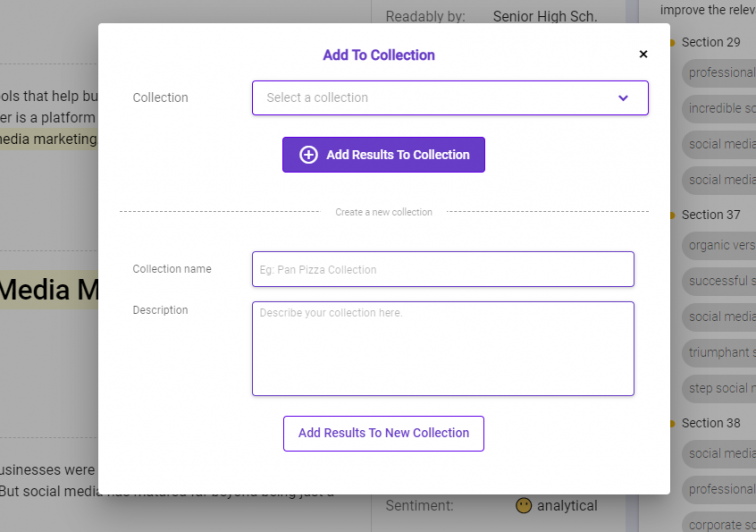This screenshot has width=756, height=532.
Task: Click the Section 29 heading
Action: 710,42
